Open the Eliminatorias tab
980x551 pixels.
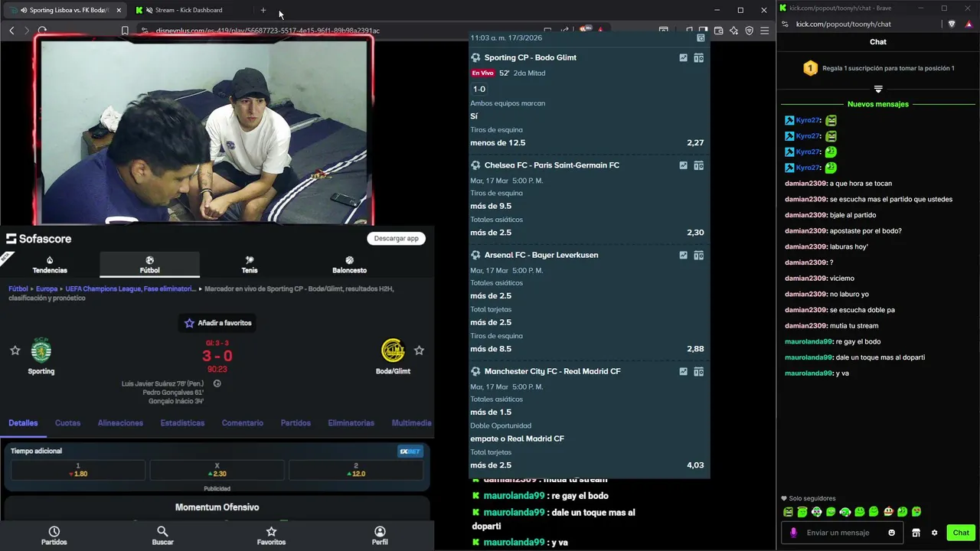[x=351, y=422]
